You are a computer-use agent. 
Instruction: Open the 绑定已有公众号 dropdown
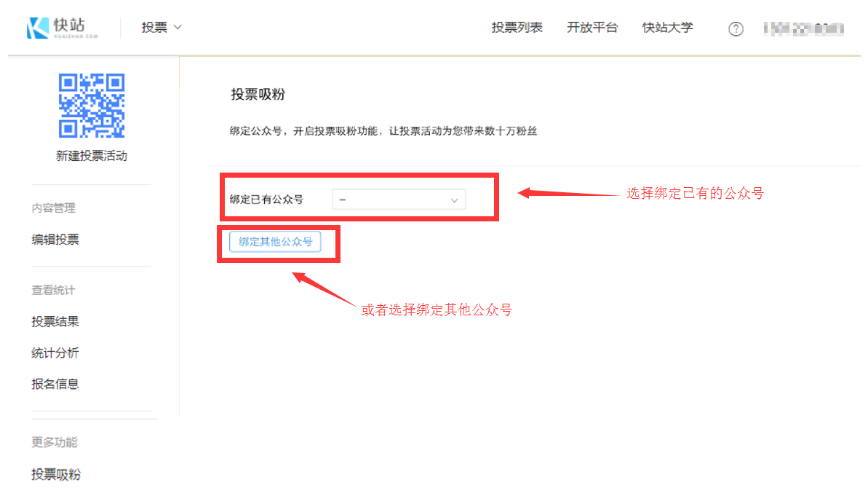tap(398, 200)
